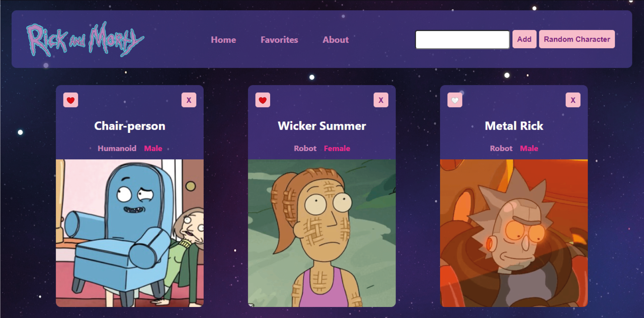Unfavorite Chair-person with the red heart
The height and width of the screenshot is (318, 644).
click(x=71, y=100)
